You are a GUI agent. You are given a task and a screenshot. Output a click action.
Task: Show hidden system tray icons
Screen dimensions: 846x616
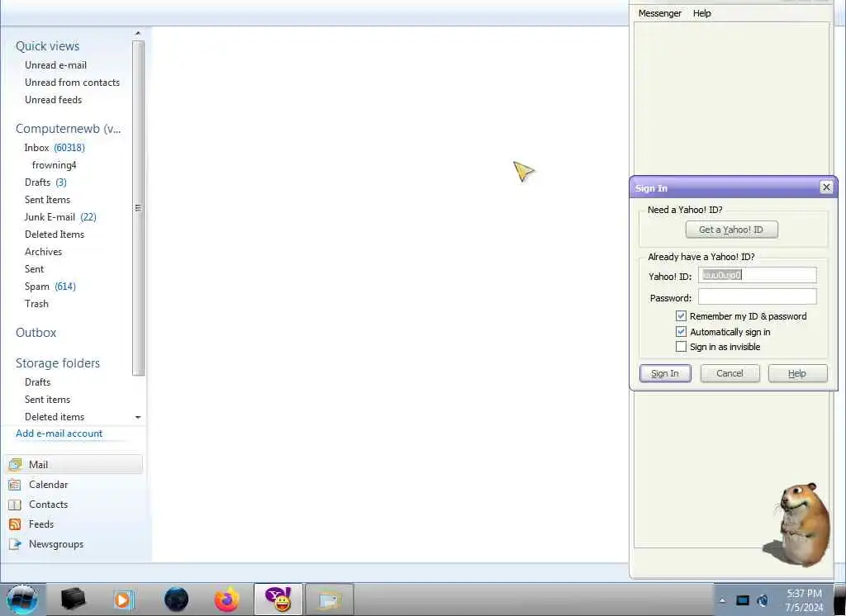point(722,599)
